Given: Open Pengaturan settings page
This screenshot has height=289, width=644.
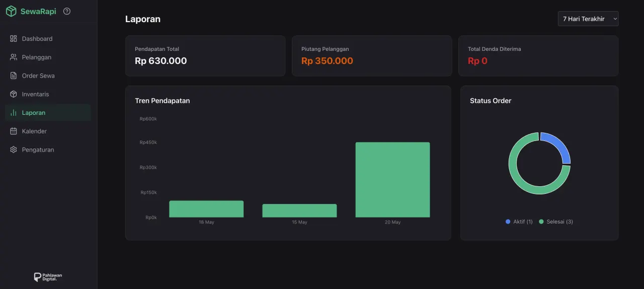Looking at the screenshot, I should [x=48, y=150].
